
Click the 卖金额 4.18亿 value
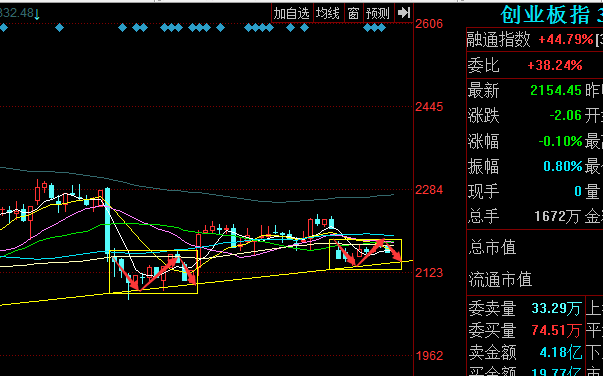click(561, 352)
